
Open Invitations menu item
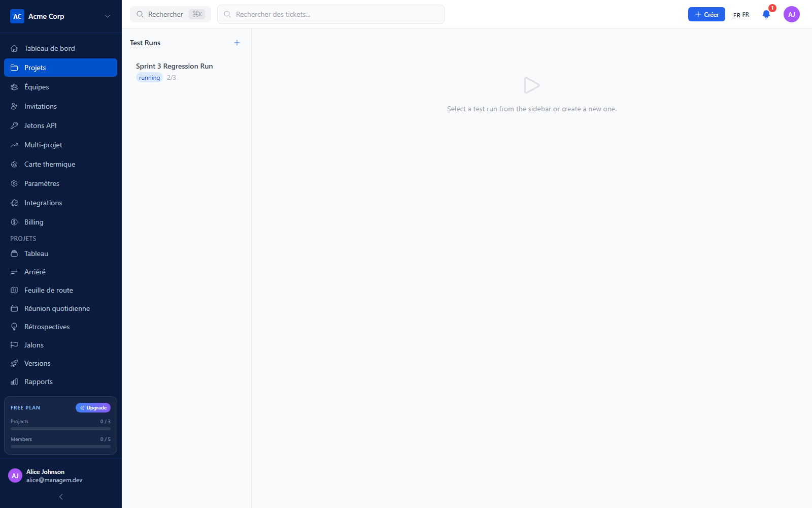click(x=60, y=106)
